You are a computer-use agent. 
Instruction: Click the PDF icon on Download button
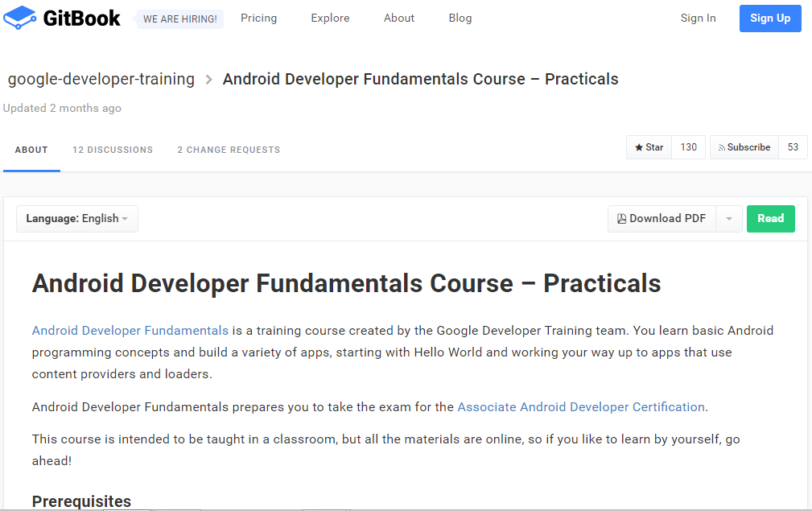coord(620,218)
